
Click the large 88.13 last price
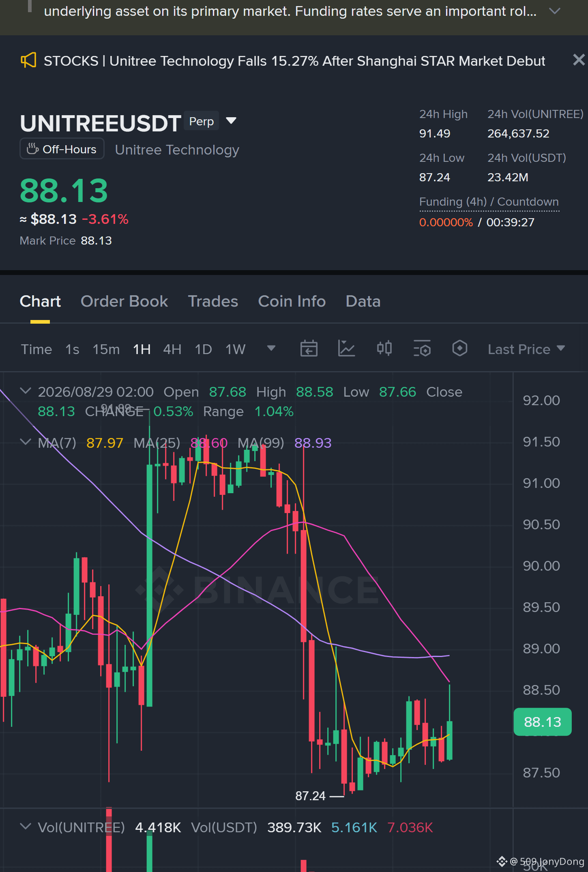(64, 191)
